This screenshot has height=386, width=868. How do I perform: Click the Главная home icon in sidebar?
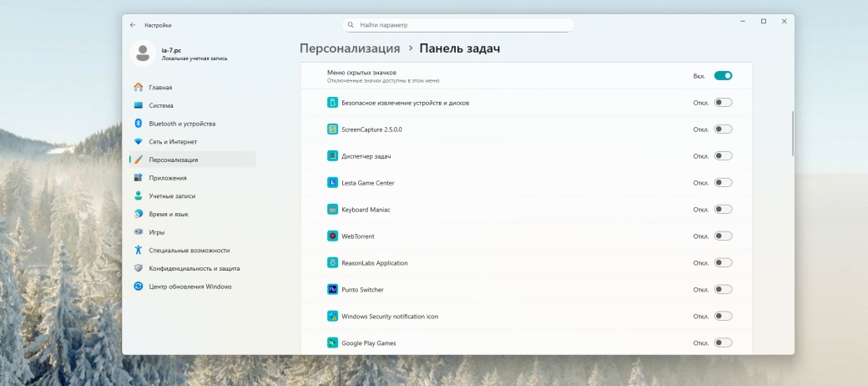139,87
